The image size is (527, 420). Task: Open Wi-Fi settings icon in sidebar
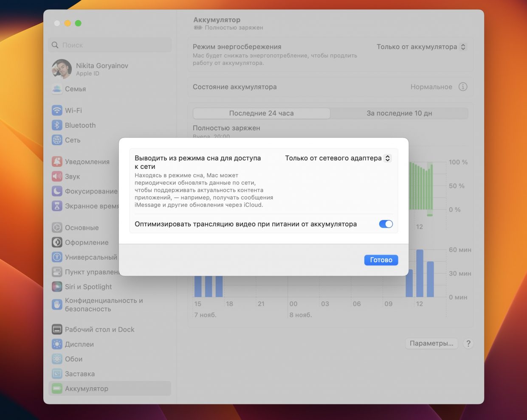click(57, 110)
